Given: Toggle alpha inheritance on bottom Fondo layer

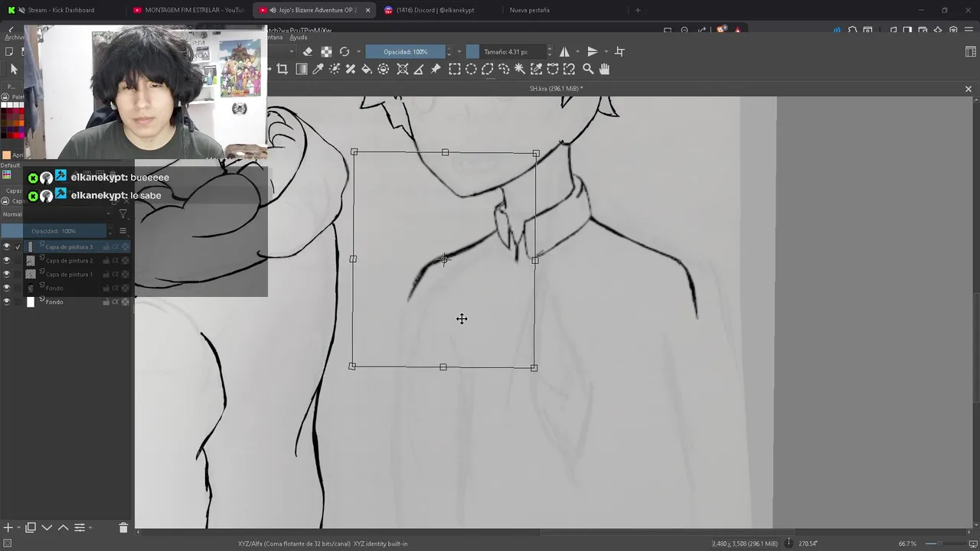Looking at the screenshot, I should (116, 302).
